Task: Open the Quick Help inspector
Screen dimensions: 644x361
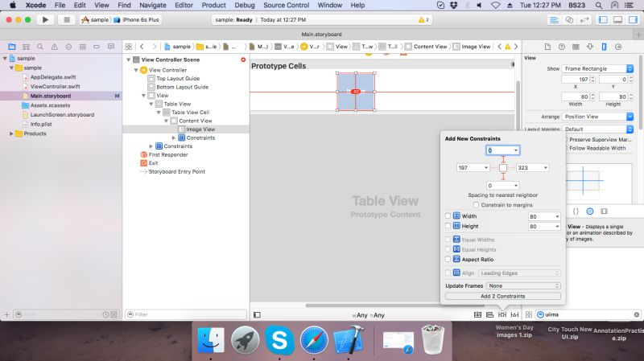Action: [x=561, y=47]
